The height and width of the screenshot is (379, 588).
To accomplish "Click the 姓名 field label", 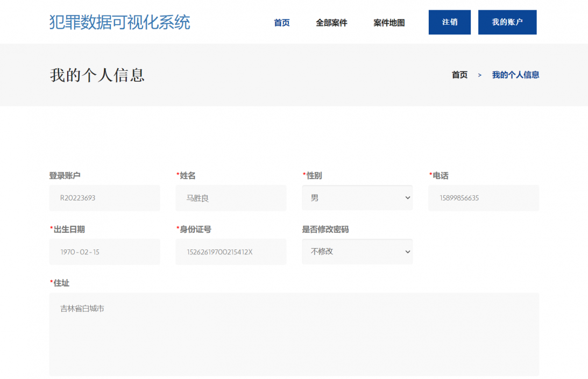I will (x=186, y=175).
